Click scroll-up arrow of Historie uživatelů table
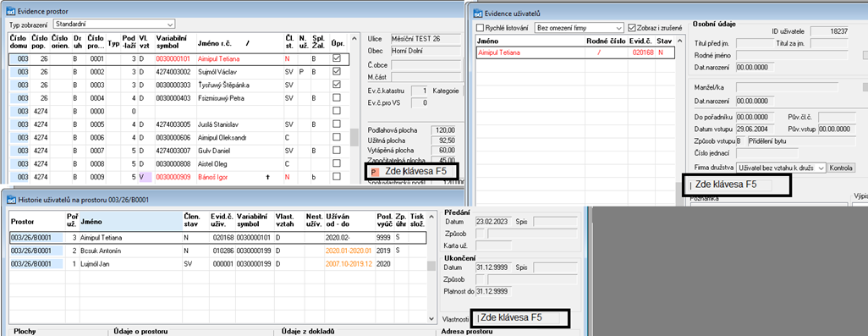 pyautogui.click(x=431, y=218)
